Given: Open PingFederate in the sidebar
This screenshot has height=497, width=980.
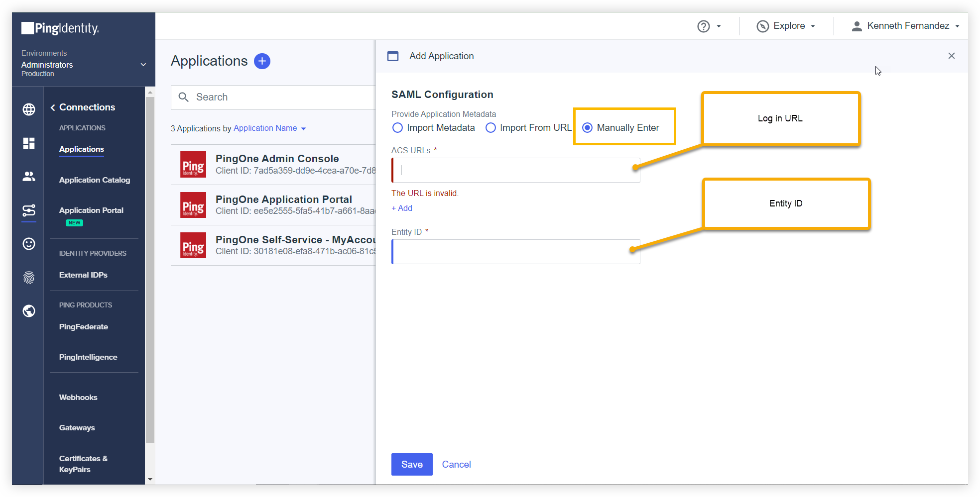Looking at the screenshot, I should coord(84,327).
